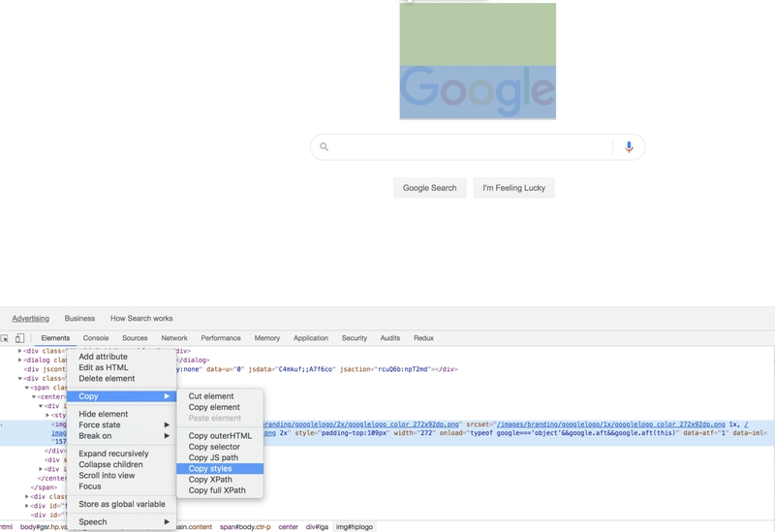Open the Business footer link

coord(79,319)
